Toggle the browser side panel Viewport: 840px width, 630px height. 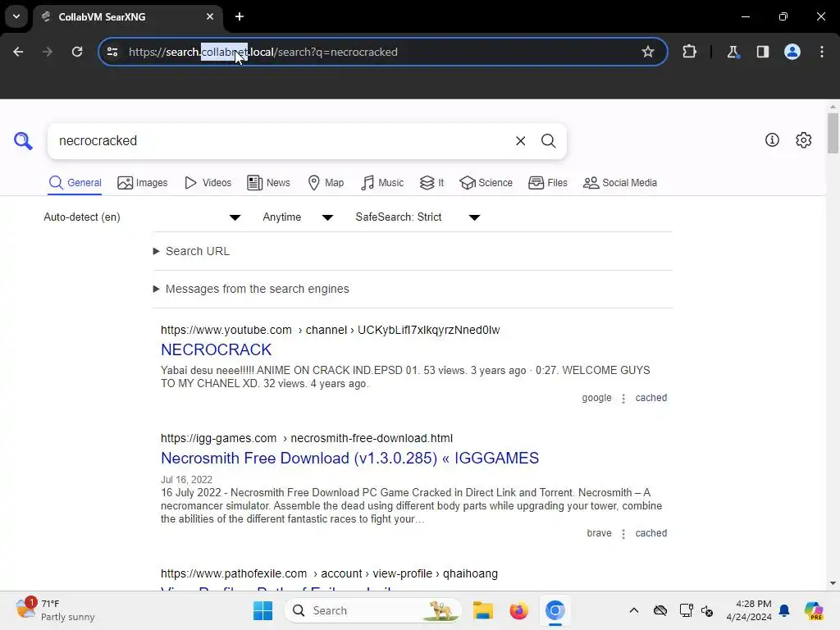point(762,52)
